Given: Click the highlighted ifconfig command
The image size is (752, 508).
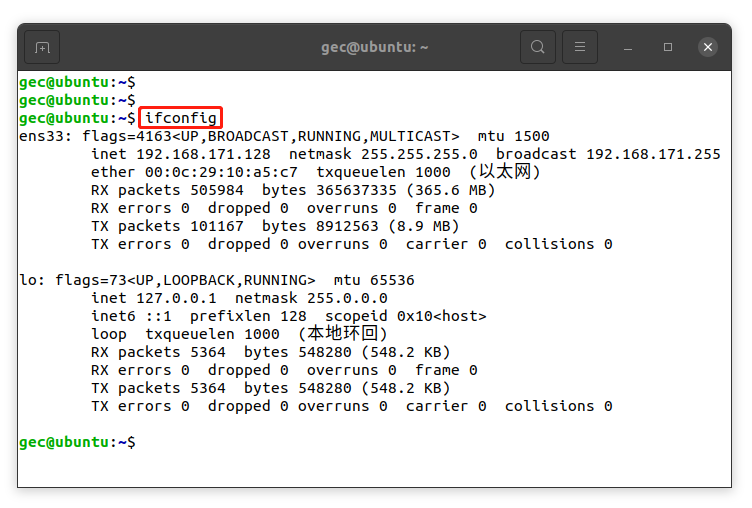Looking at the screenshot, I should tap(180, 118).
